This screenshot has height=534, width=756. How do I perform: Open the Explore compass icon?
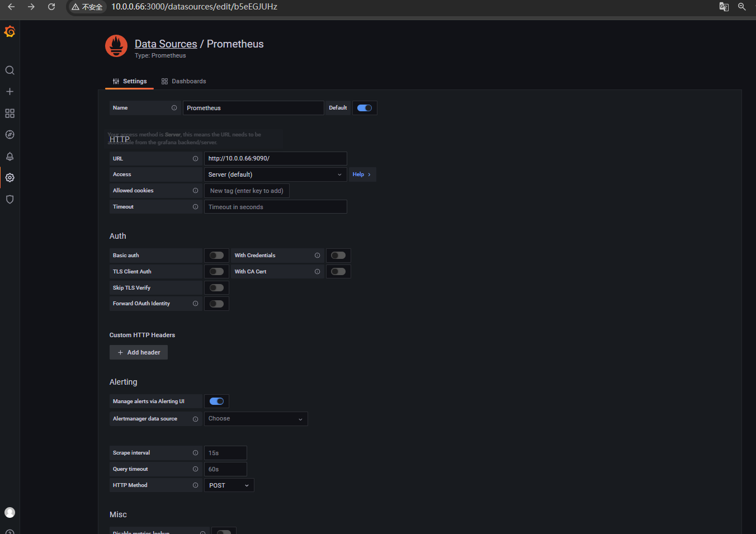[10, 135]
